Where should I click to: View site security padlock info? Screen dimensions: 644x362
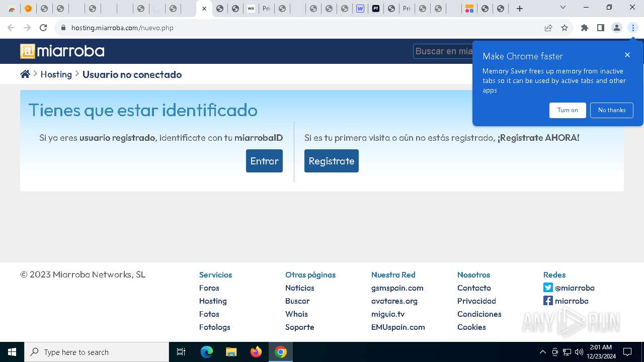pos(63,28)
